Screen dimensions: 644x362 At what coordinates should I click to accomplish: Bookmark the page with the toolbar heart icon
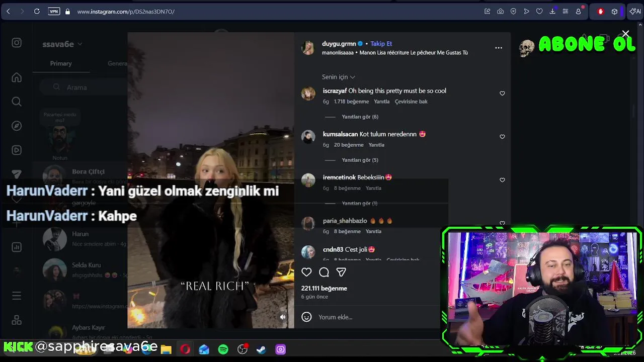[539, 11]
